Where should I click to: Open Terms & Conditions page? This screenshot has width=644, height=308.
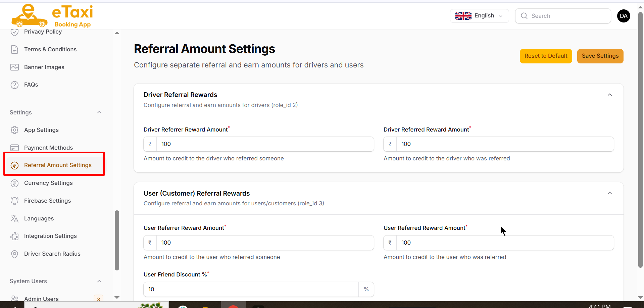[x=50, y=49]
